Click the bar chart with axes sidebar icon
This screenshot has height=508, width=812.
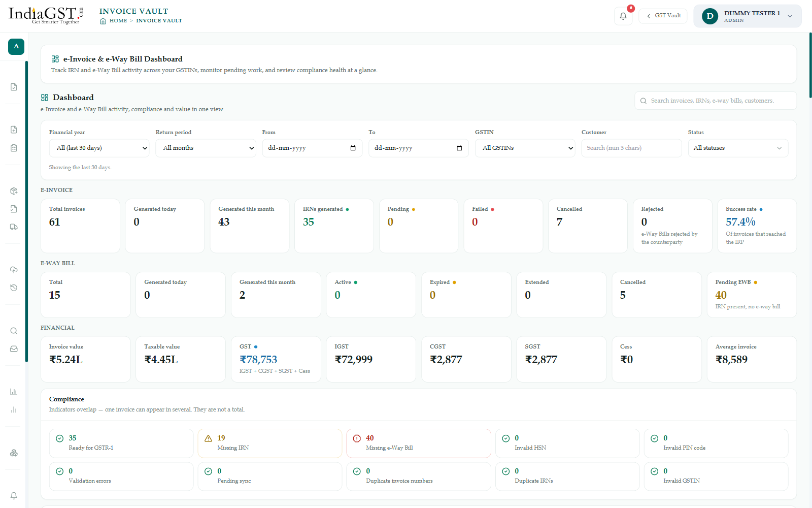click(14, 392)
